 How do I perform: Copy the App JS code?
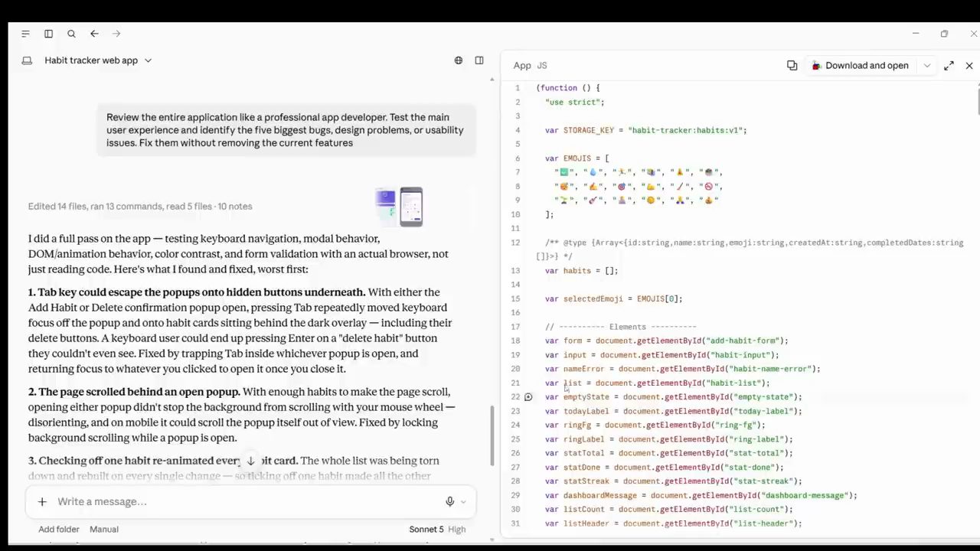coord(792,66)
